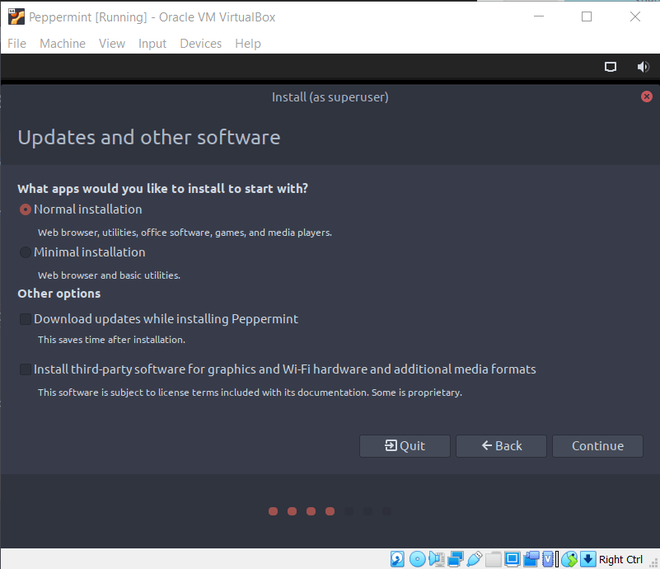The height and width of the screenshot is (569, 660).
Task: Click the display settings status icon
Action: point(512,559)
